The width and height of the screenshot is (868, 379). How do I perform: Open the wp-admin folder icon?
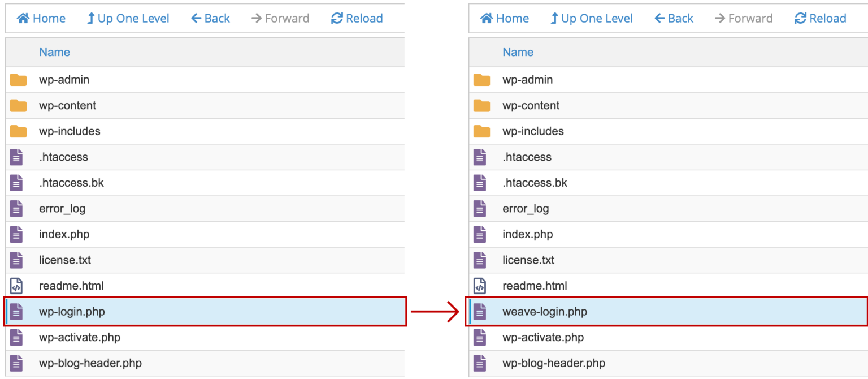tap(18, 80)
